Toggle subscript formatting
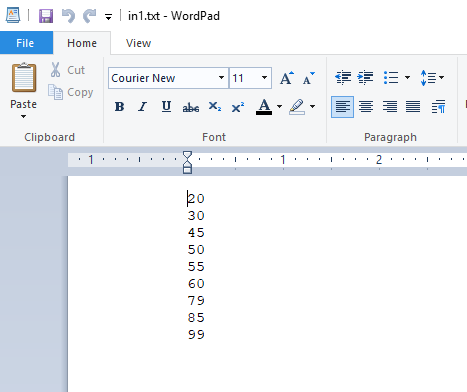 point(215,107)
